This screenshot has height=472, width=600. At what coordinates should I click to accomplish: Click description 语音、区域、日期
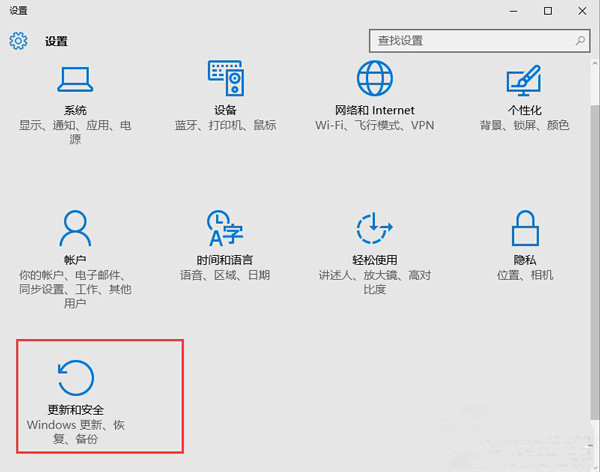click(225, 275)
